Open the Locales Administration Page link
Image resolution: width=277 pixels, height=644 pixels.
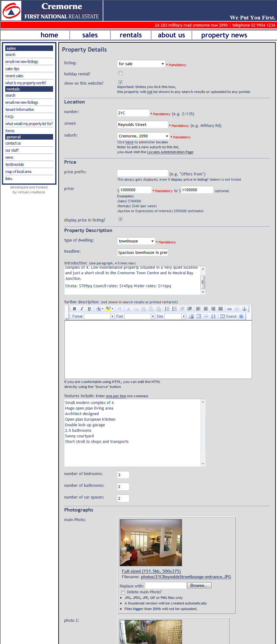pyautogui.click(x=170, y=152)
